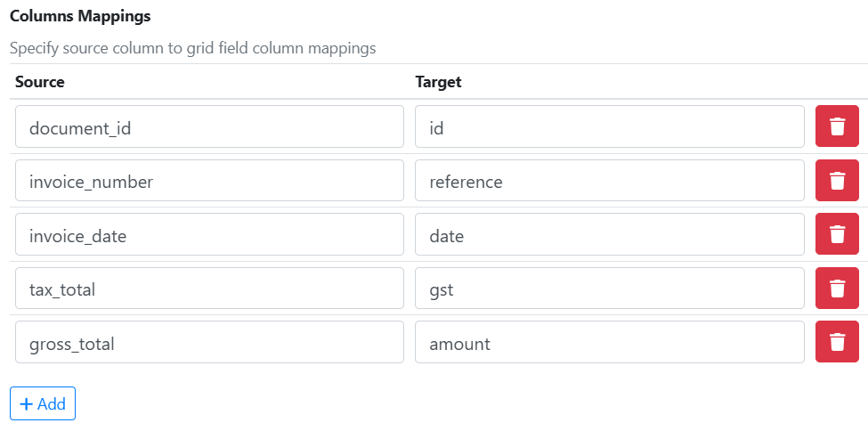This screenshot has width=868, height=423.
Task: Remove the tax_total to gst mapping
Action: tap(837, 289)
